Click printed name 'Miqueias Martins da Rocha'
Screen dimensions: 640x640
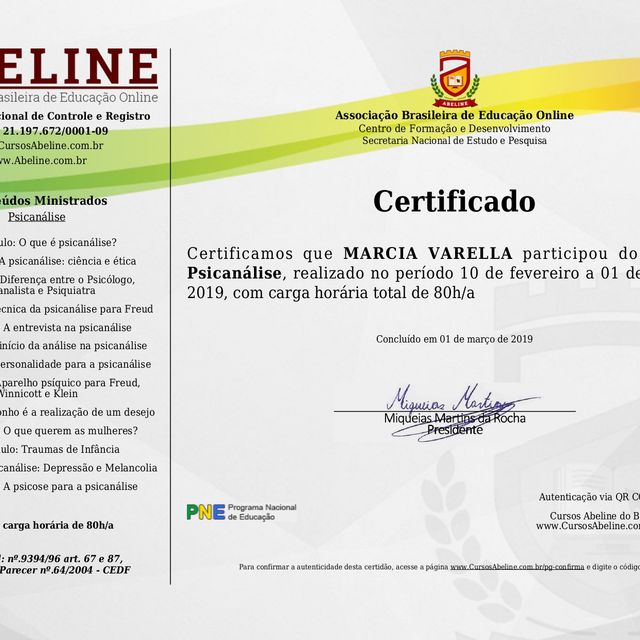click(455, 418)
